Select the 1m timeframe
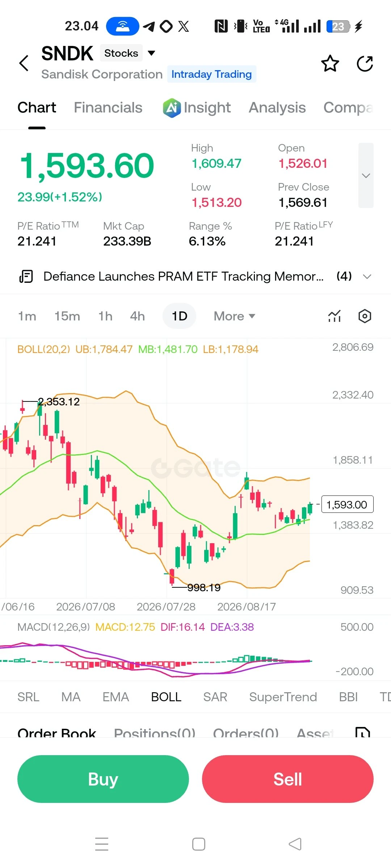 27,316
